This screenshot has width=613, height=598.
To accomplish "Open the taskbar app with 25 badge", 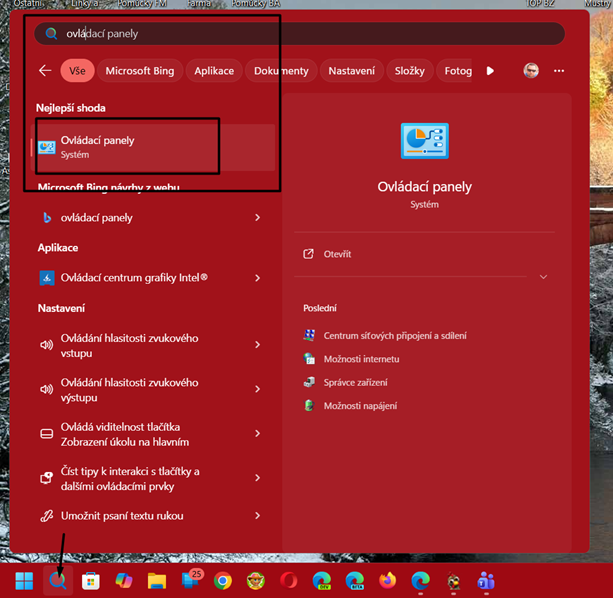I will coord(192,579).
